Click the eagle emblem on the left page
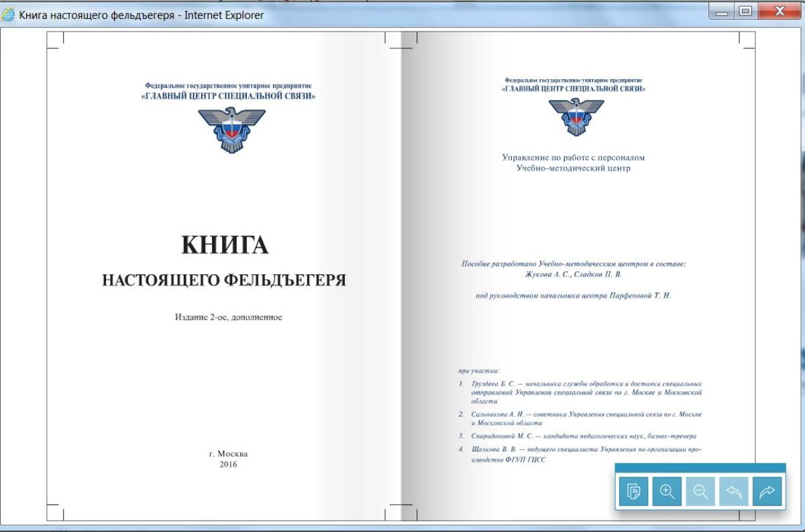Image resolution: width=805 pixels, height=532 pixels. click(231, 130)
